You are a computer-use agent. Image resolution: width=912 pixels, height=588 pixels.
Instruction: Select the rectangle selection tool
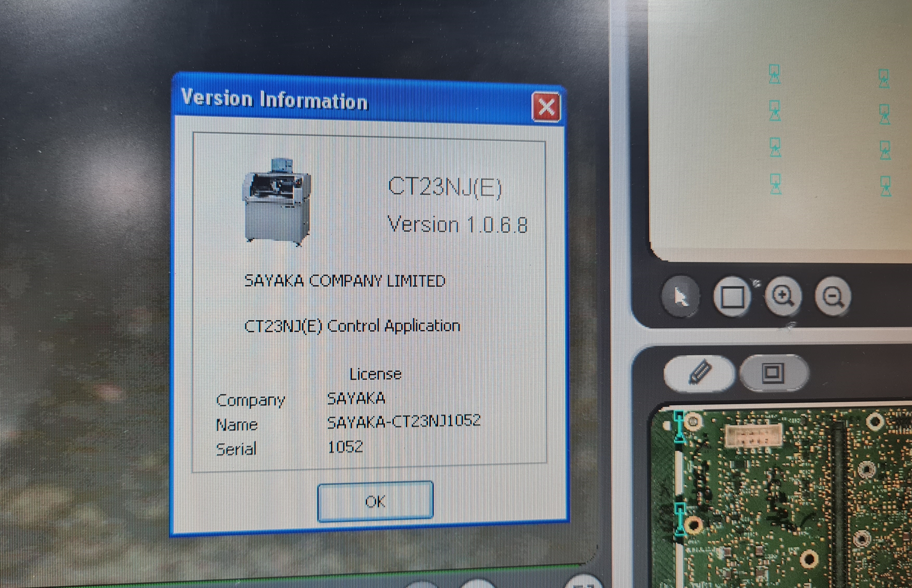click(732, 297)
